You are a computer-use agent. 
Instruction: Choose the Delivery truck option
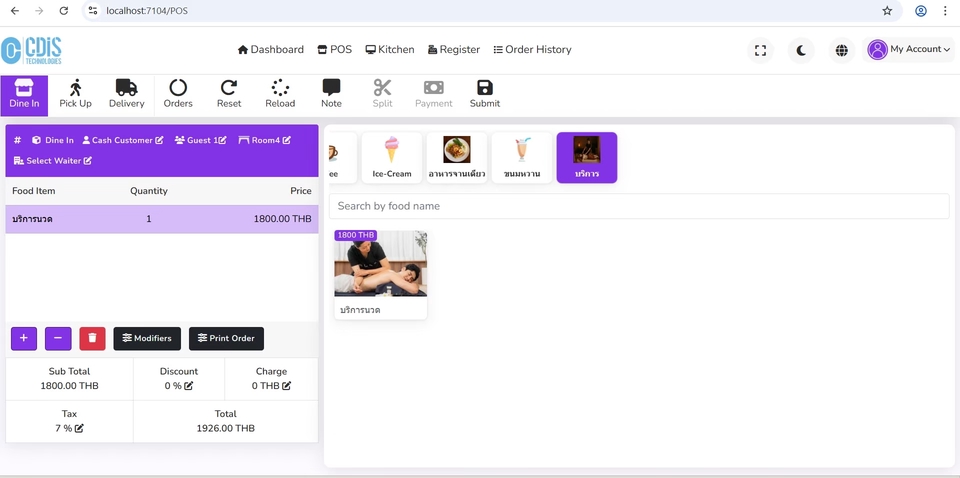[x=126, y=94]
